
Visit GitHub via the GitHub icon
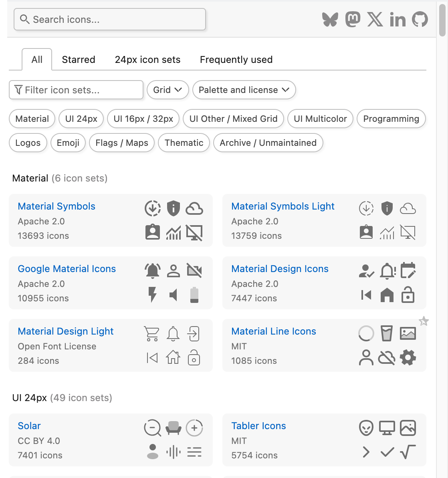(x=420, y=19)
